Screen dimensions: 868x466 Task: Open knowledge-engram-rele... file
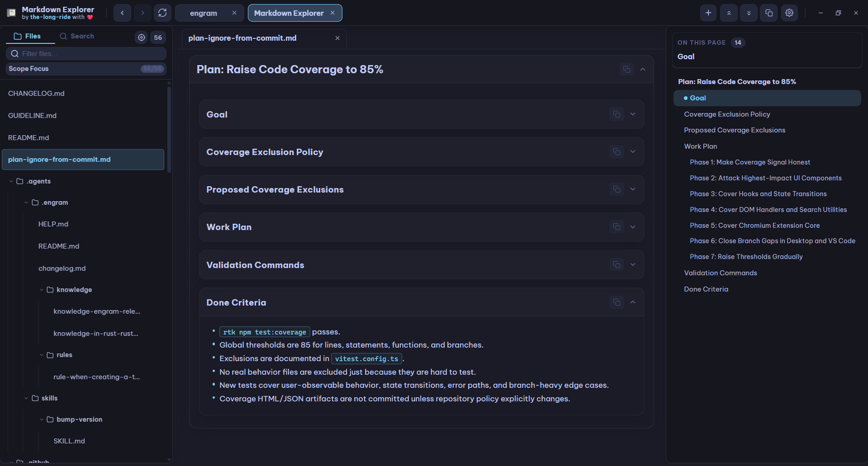coord(97,311)
